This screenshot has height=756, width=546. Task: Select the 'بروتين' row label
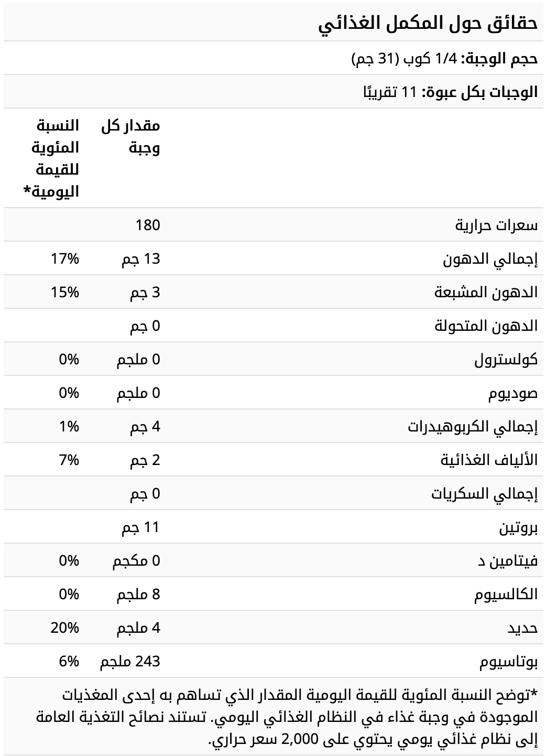click(x=518, y=527)
